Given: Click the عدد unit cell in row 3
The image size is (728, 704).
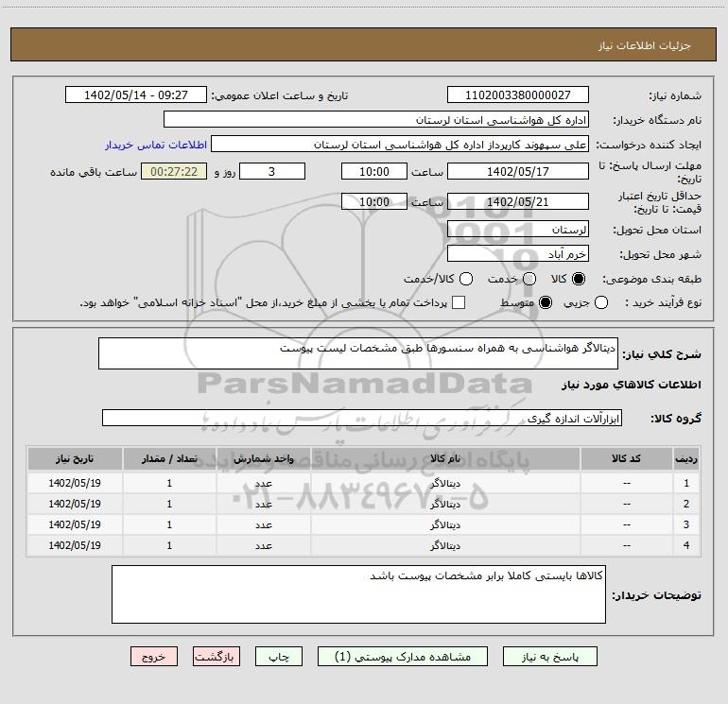Looking at the screenshot, I should pyautogui.click(x=263, y=524).
